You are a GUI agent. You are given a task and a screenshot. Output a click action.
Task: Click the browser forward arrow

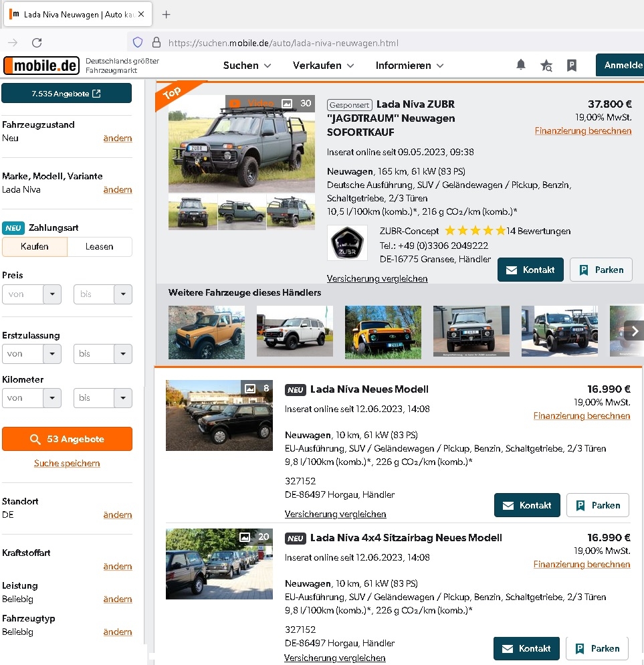pos(13,42)
